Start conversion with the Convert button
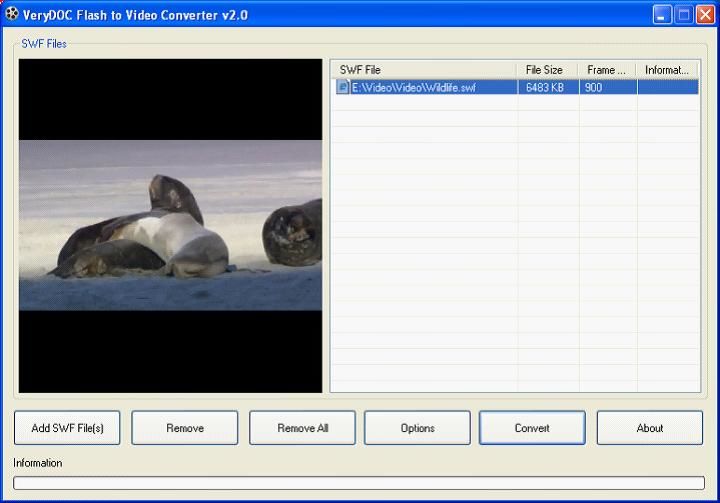Screen dimensions: 720x503 [x=532, y=428]
